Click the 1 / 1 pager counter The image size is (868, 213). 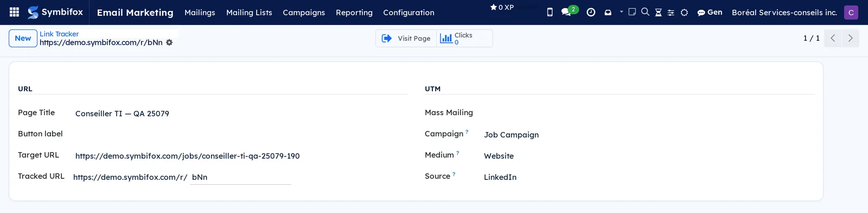[811, 38]
